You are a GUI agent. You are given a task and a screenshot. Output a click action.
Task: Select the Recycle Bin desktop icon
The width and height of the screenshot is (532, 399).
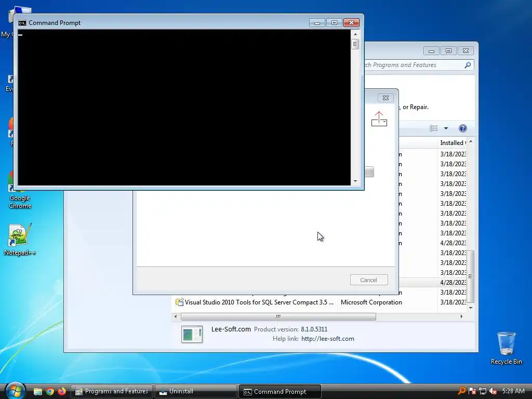pyautogui.click(x=506, y=348)
